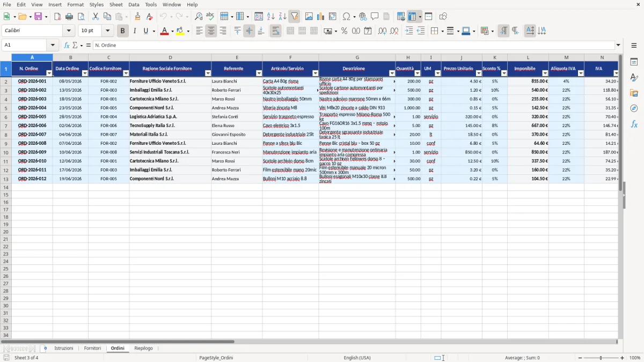The height and width of the screenshot is (362, 644).
Task: Open the Sort dialog icon
Action: coord(259,17)
